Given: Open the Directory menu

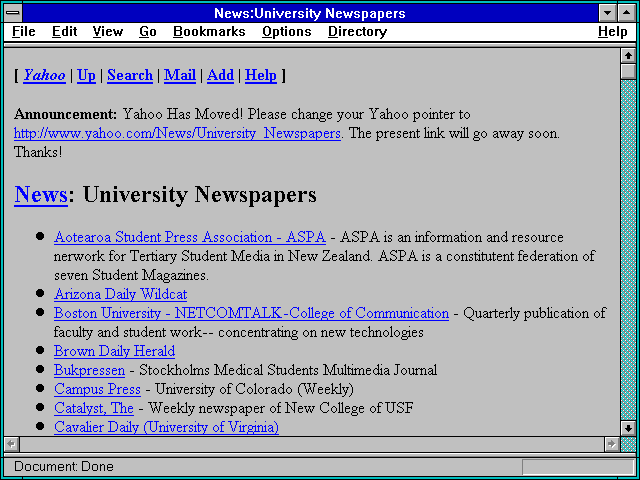Looking at the screenshot, I should tap(357, 32).
